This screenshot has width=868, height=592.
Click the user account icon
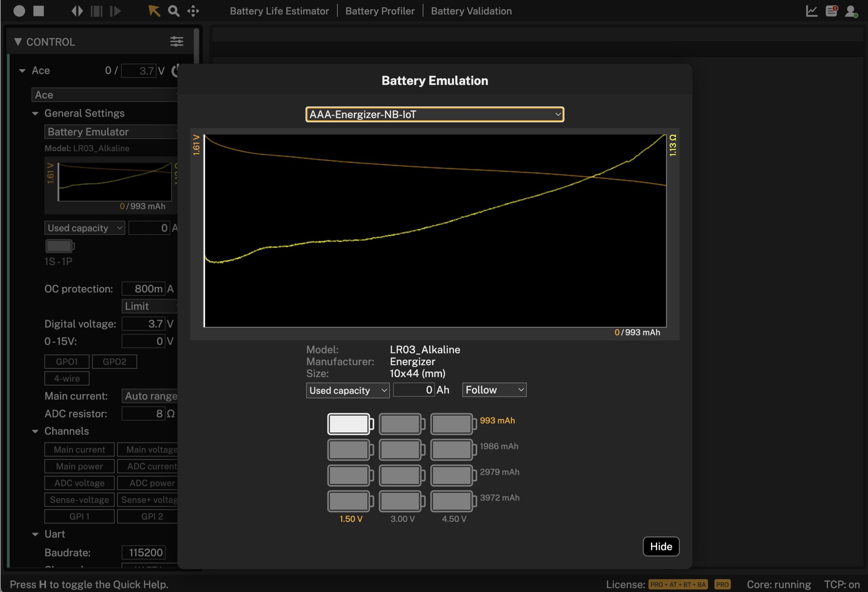(x=852, y=11)
